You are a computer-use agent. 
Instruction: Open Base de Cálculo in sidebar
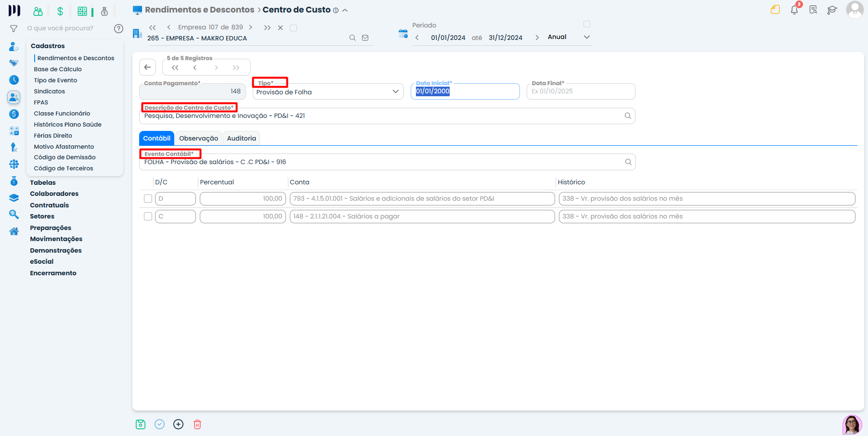58,69
